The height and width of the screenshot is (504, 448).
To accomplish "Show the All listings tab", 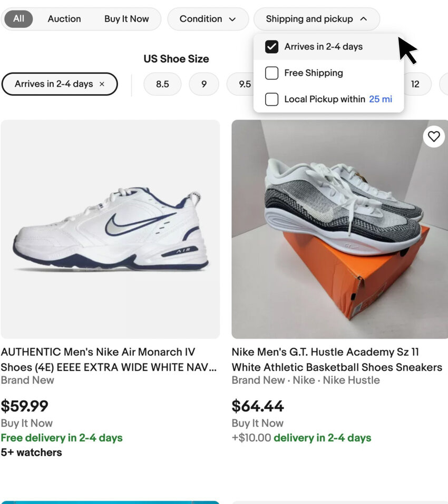I will (18, 19).
